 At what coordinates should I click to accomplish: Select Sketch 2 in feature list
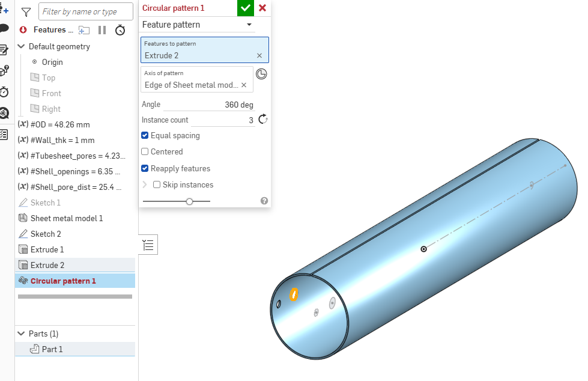click(46, 234)
